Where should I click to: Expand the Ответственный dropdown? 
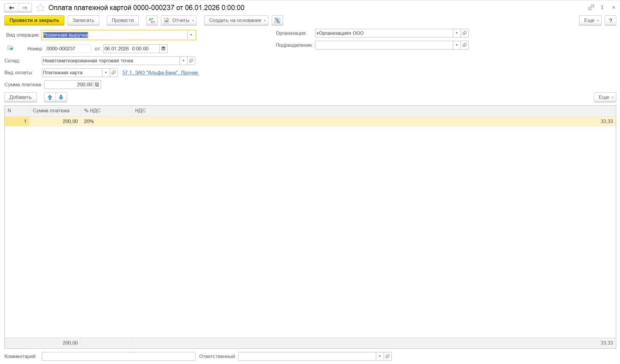coord(380,356)
